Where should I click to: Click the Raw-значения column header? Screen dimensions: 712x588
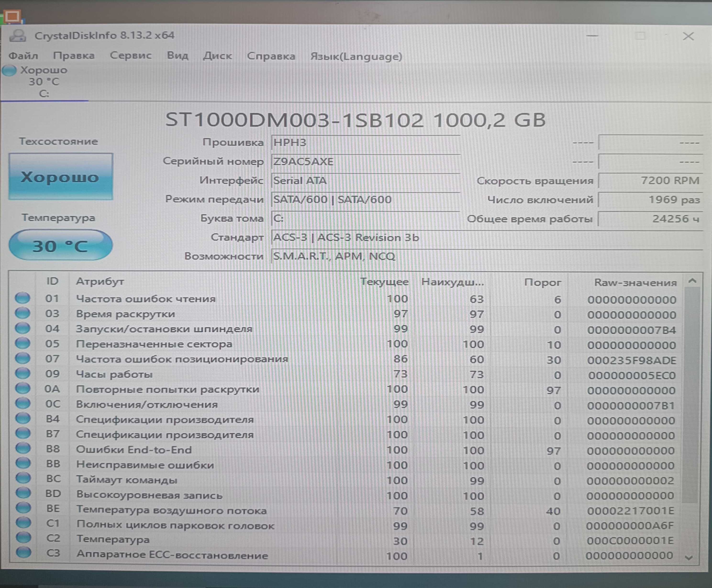[x=635, y=283]
